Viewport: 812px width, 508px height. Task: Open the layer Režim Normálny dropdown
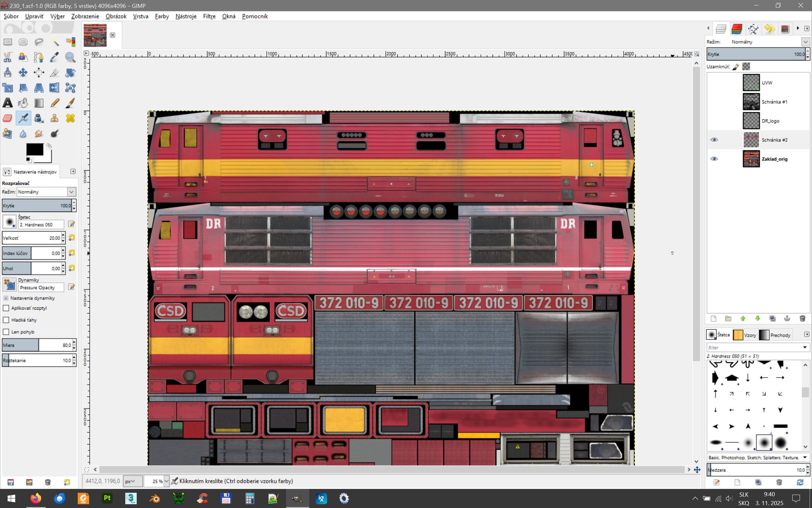pyautogui.click(x=805, y=42)
